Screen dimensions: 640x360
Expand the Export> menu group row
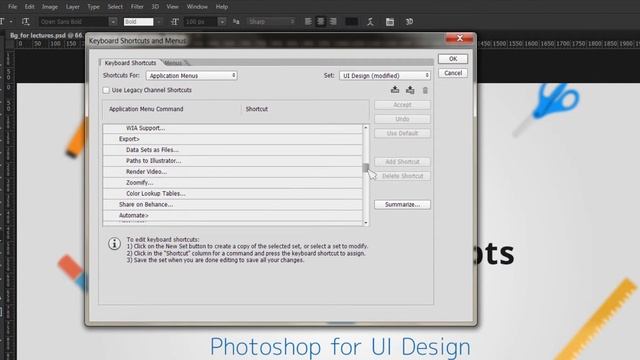tap(232, 139)
